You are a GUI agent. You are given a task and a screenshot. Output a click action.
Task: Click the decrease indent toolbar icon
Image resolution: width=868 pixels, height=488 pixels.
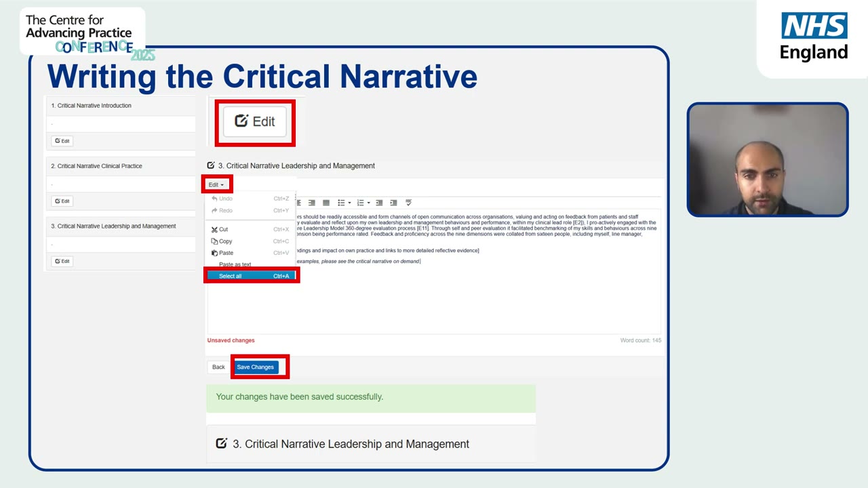tap(379, 203)
